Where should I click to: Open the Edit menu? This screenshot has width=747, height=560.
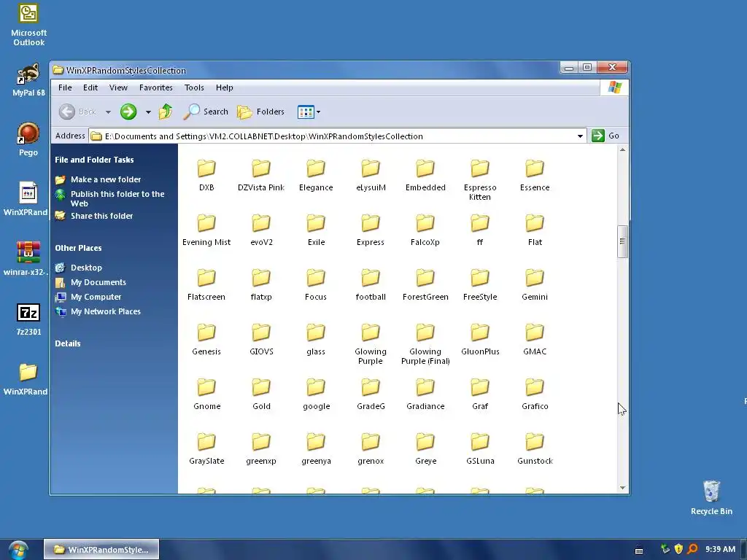pyautogui.click(x=90, y=87)
